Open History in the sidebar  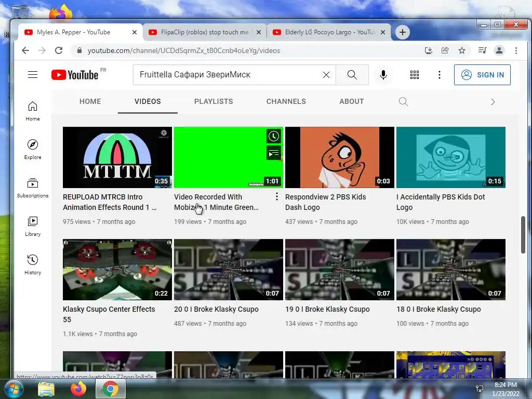click(33, 264)
